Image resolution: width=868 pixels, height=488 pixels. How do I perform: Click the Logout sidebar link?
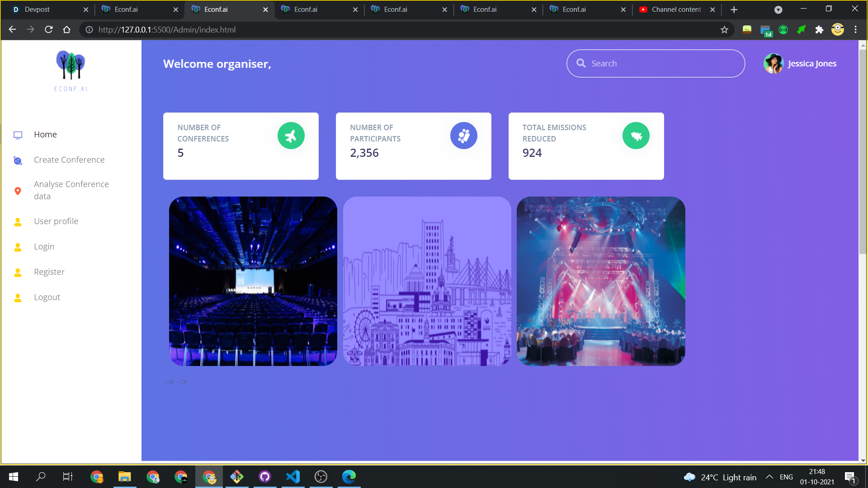pyautogui.click(x=47, y=297)
